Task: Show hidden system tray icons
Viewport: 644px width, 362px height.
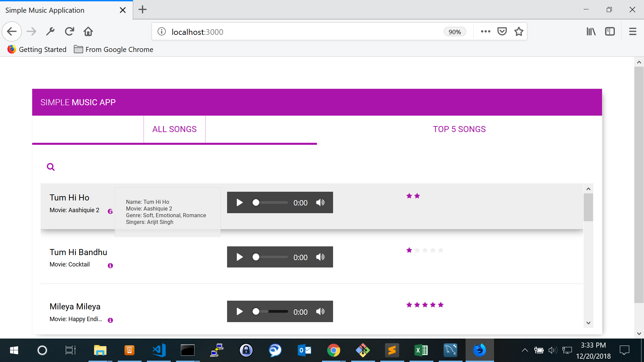Action: (x=525, y=350)
